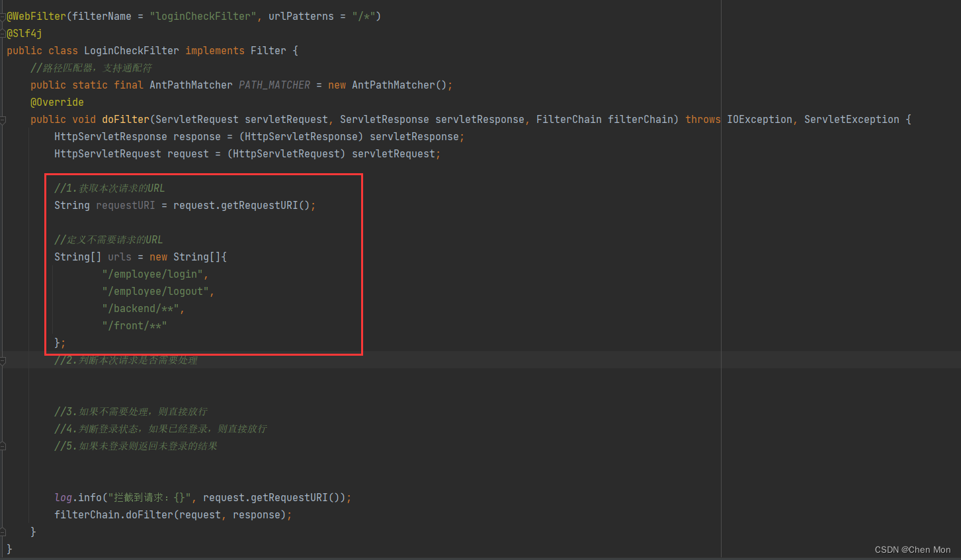
Task: Click the //3.如果不需要处理，则直接放行 comment
Action: [x=131, y=411]
